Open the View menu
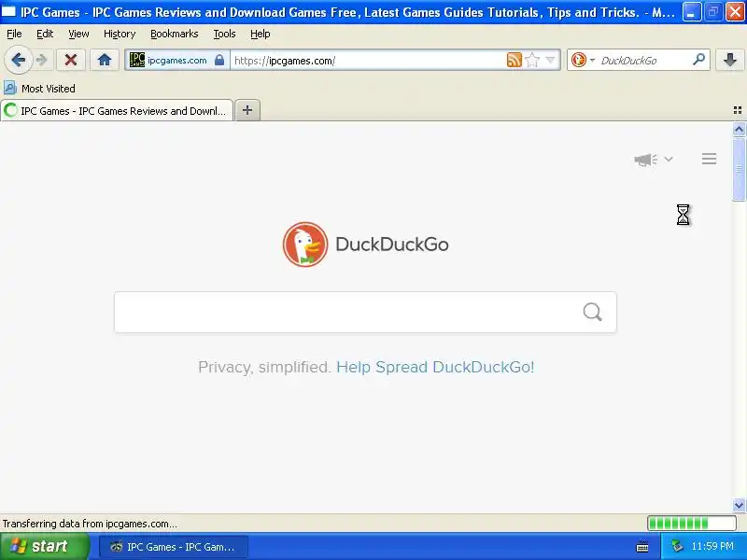Viewport: 747px width, 560px height. 78,34
